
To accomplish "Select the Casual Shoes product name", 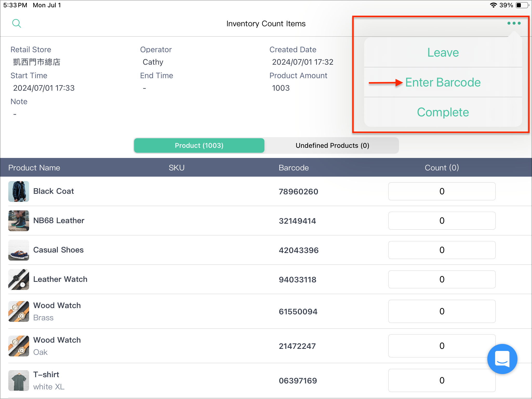I will [x=58, y=250].
